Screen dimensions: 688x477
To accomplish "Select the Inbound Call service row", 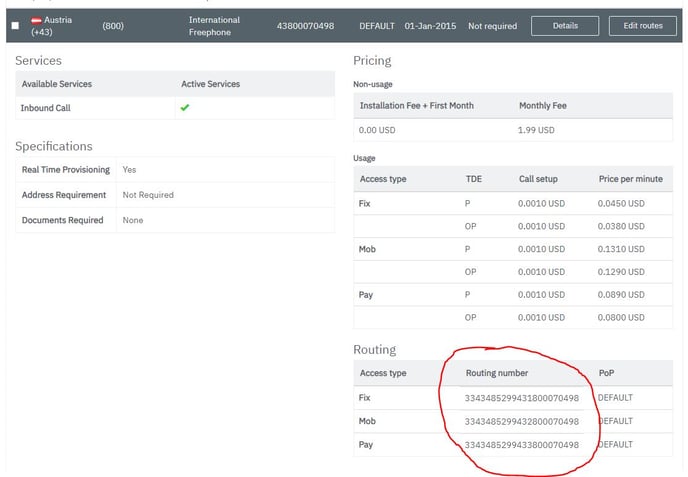I will pyautogui.click(x=46, y=107).
